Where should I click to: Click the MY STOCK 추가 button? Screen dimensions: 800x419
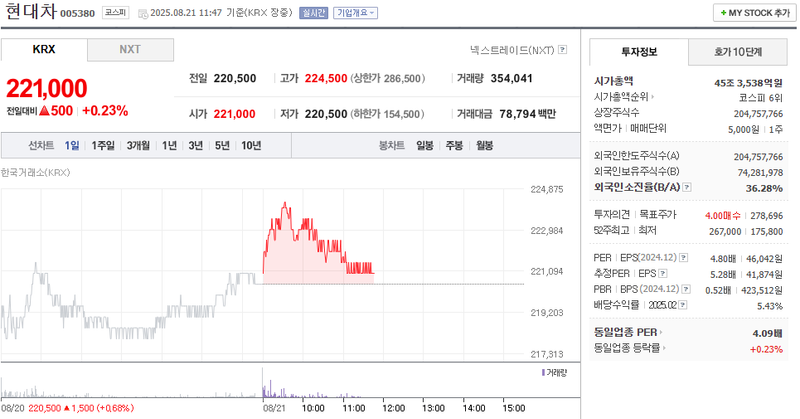pos(755,13)
